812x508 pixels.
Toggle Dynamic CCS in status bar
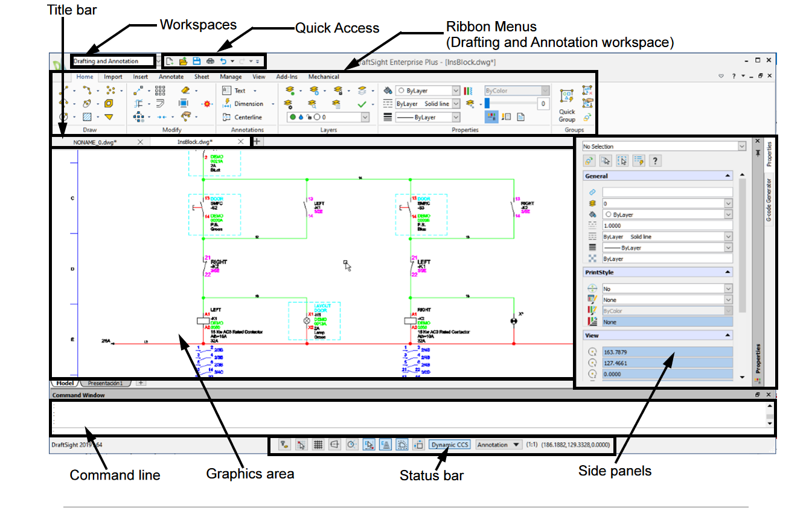(449, 445)
